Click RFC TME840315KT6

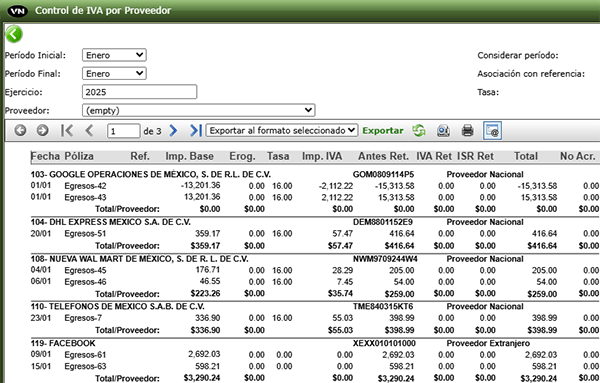383,306
